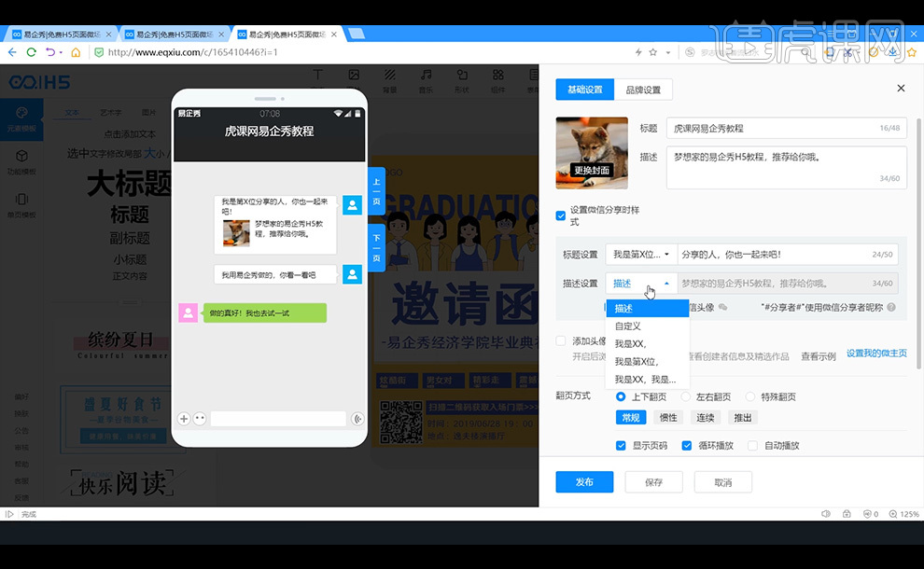Image resolution: width=924 pixels, height=569 pixels.
Task: Open dropdown arrow beside bookmark star
Action: (x=668, y=52)
